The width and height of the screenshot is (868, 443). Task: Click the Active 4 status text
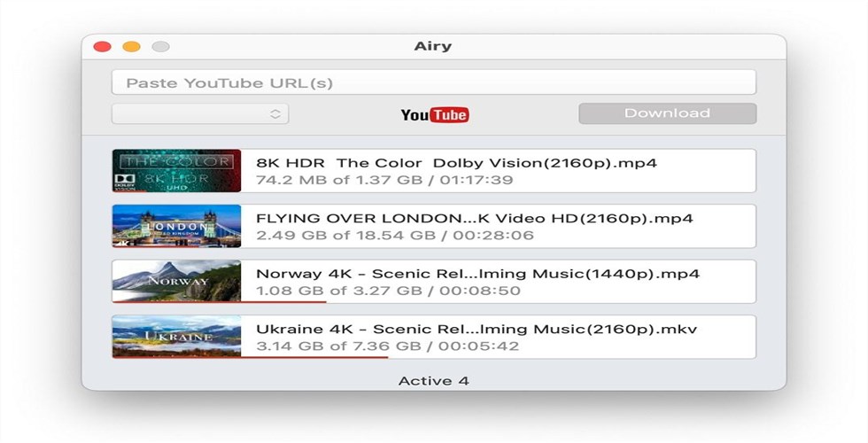coord(433,381)
